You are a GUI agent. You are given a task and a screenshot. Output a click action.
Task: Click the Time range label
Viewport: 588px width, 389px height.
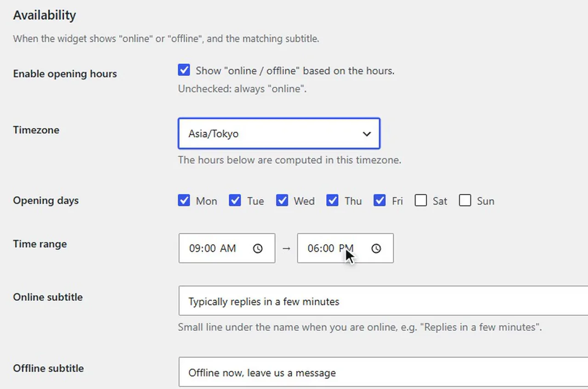[x=40, y=244]
